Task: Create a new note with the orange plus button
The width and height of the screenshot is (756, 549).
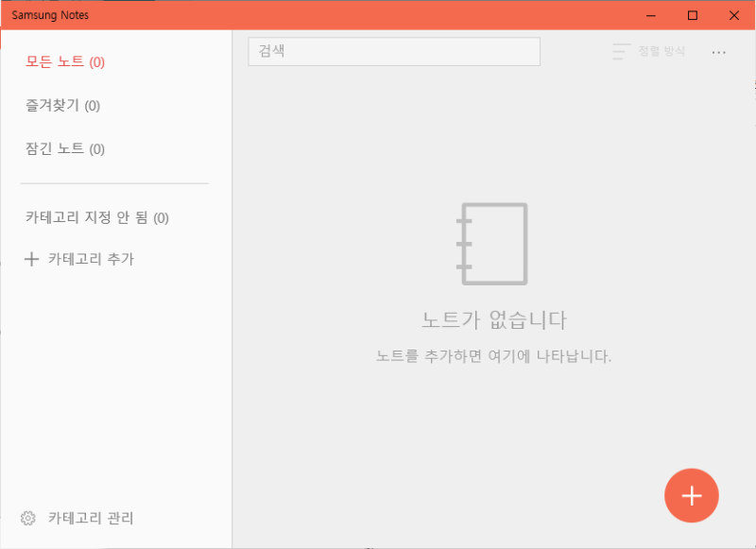Action: tap(691, 495)
